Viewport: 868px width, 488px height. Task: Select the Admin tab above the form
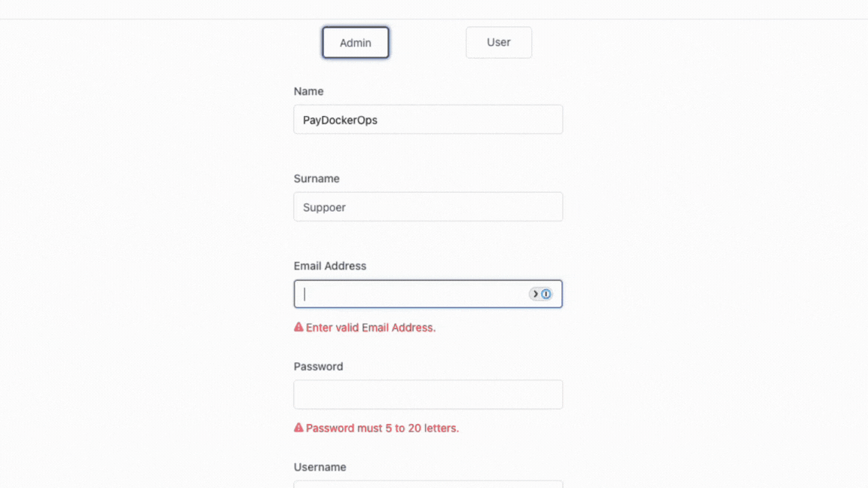tap(355, 42)
